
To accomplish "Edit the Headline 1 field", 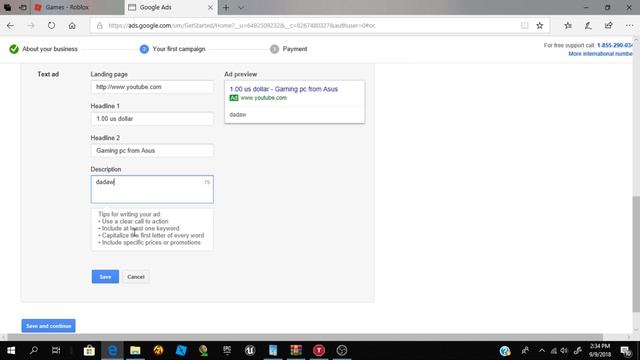I will tap(152, 119).
